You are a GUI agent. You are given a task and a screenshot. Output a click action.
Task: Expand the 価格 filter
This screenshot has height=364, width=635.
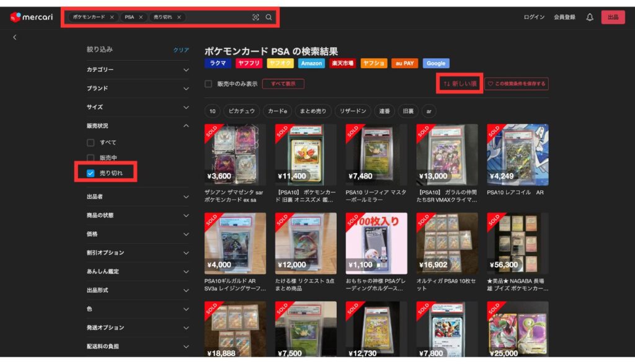pyautogui.click(x=138, y=234)
